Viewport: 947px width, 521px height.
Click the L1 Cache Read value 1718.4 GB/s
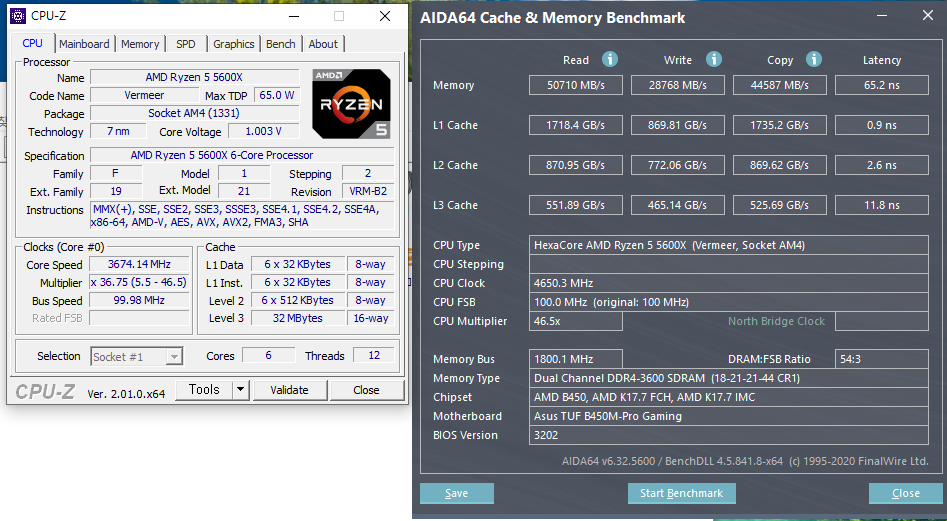click(576, 125)
